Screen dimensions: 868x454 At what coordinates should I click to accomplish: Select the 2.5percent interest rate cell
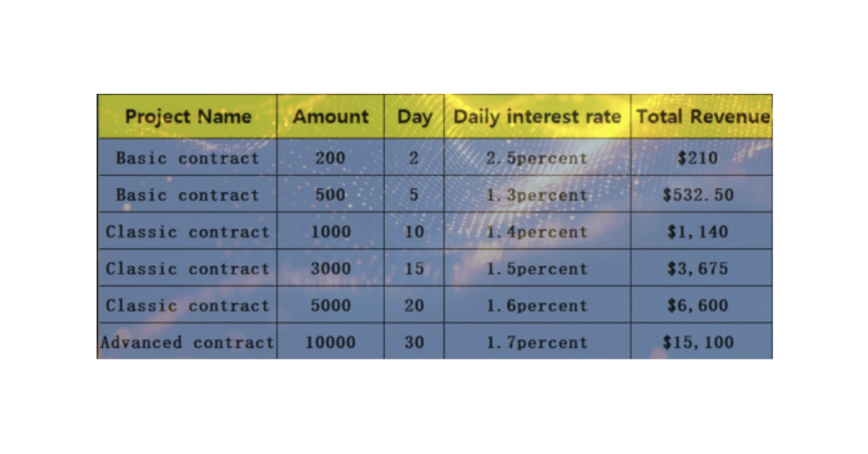(537, 157)
